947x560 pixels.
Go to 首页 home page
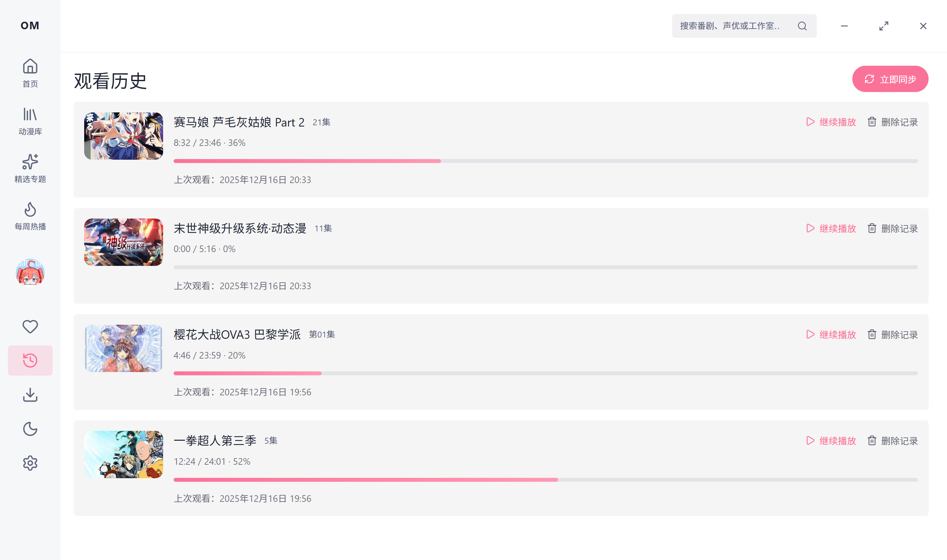tap(30, 73)
